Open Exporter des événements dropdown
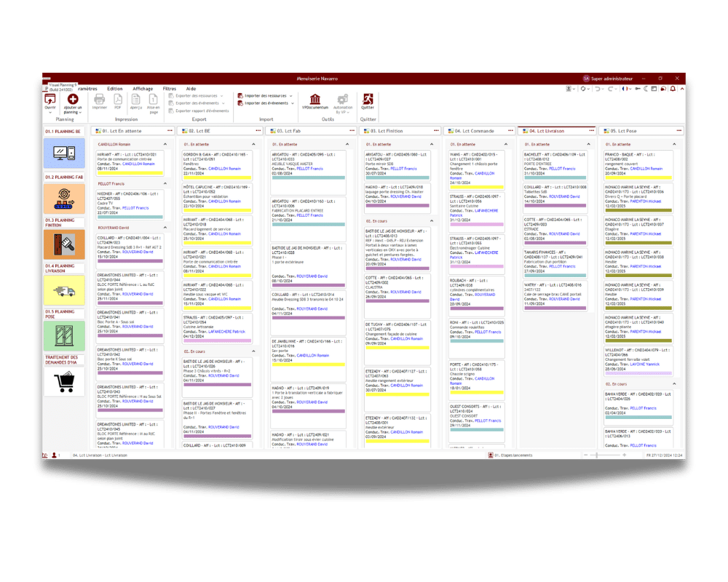The width and height of the screenshot is (728, 582). (x=197, y=103)
